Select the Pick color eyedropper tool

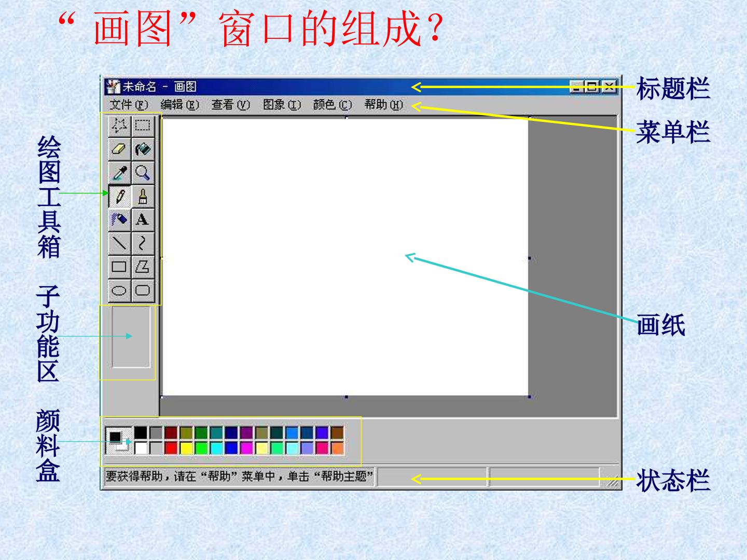(x=119, y=173)
